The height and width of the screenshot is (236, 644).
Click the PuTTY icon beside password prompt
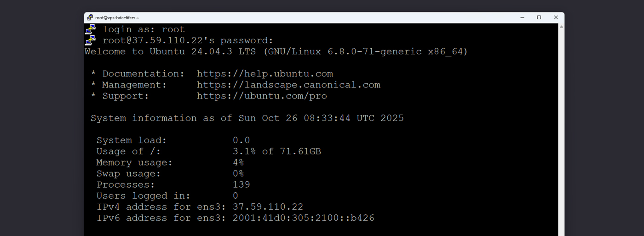pos(91,40)
